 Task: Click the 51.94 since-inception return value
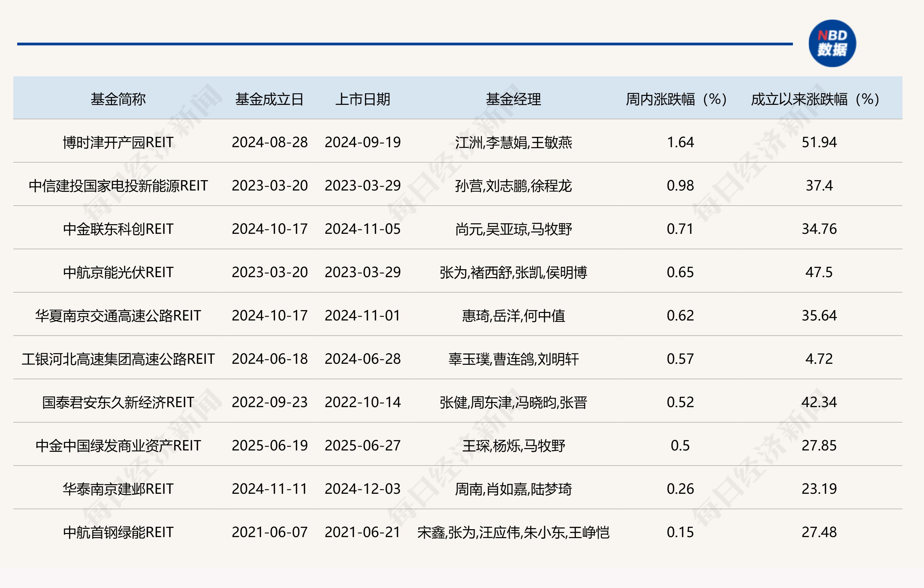click(819, 142)
